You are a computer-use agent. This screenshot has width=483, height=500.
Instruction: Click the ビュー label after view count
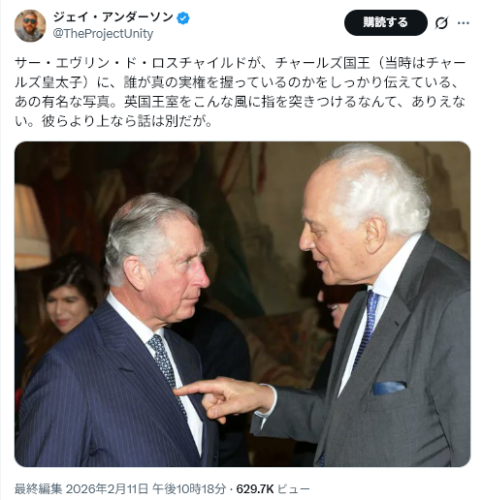coord(294,489)
